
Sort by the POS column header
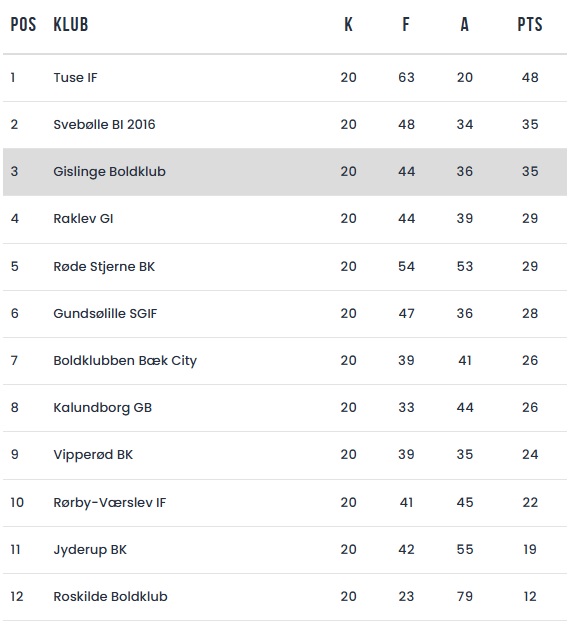coord(23,24)
